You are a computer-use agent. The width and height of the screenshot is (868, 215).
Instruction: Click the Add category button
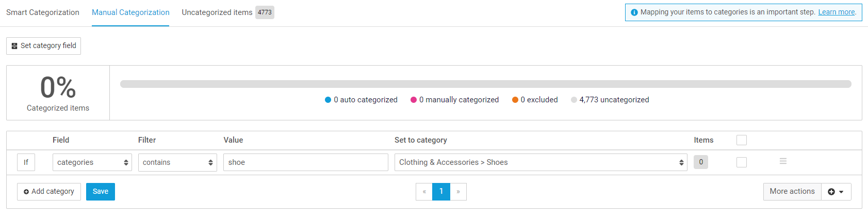click(x=49, y=192)
